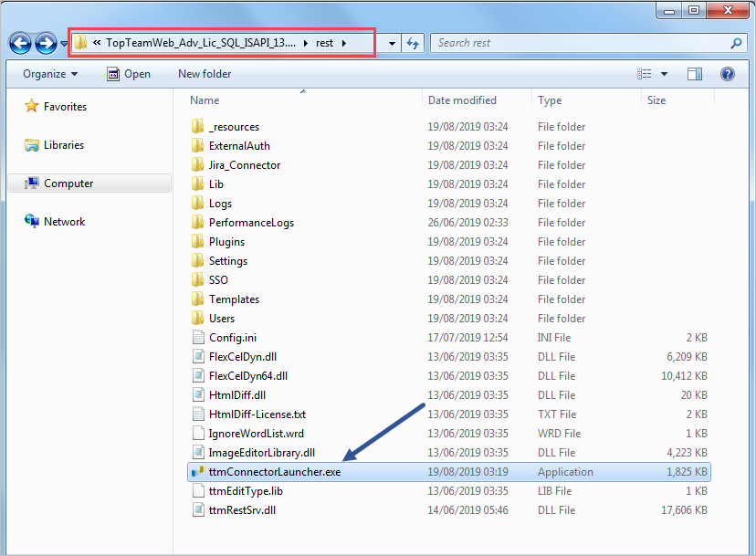This screenshot has width=756, height=556.
Task: Select the HtmlDiff-License.txt file icon
Action: (198, 414)
